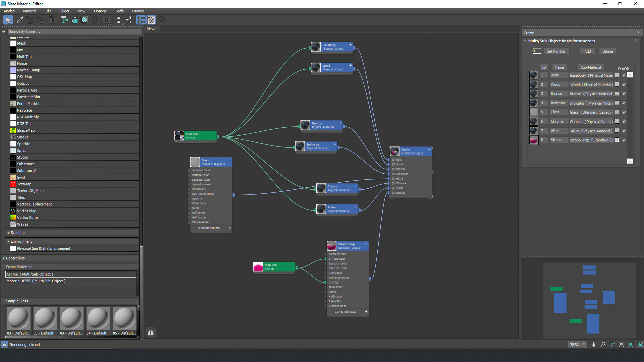Click the Zoom Region tool icon
Image resolution: width=644 pixels, height=362 pixels.
[x=612, y=344]
